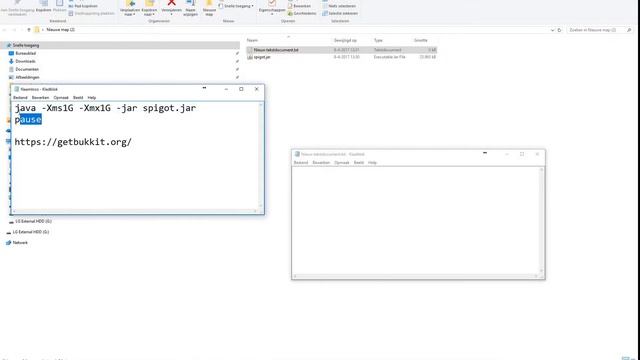Screen dimensions: 640x360
Task: Click the Eigenschappen icon
Action: point(271,6)
